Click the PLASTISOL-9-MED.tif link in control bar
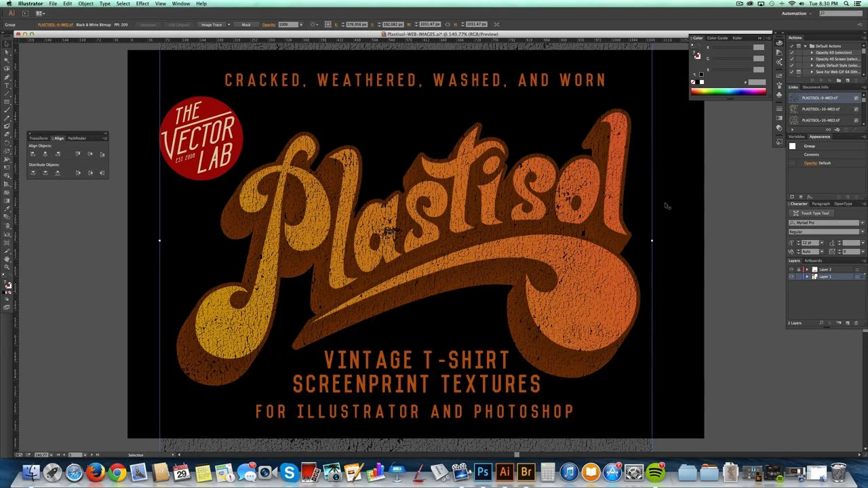This screenshot has width=868, height=488. point(54,24)
